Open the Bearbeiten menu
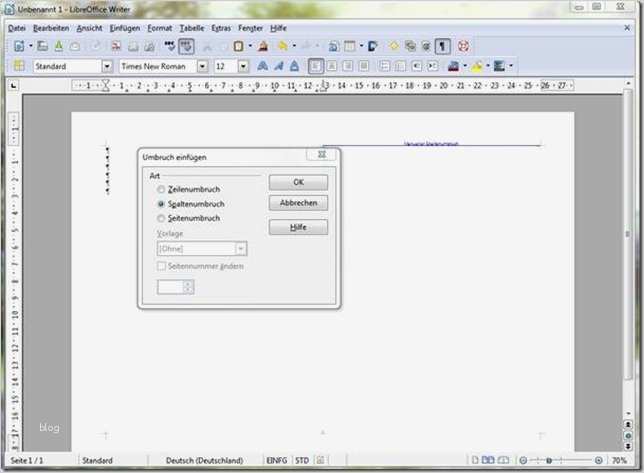This screenshot has width=644, height=473. pos(51,28)
